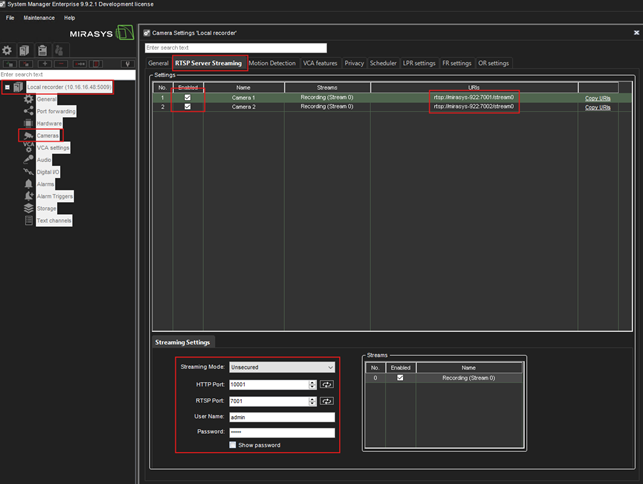Click the Camera 1 name cell
Image resolution: width=643 pixels, height=484 pixels.
pyautogui.click(x=244, y=98)
